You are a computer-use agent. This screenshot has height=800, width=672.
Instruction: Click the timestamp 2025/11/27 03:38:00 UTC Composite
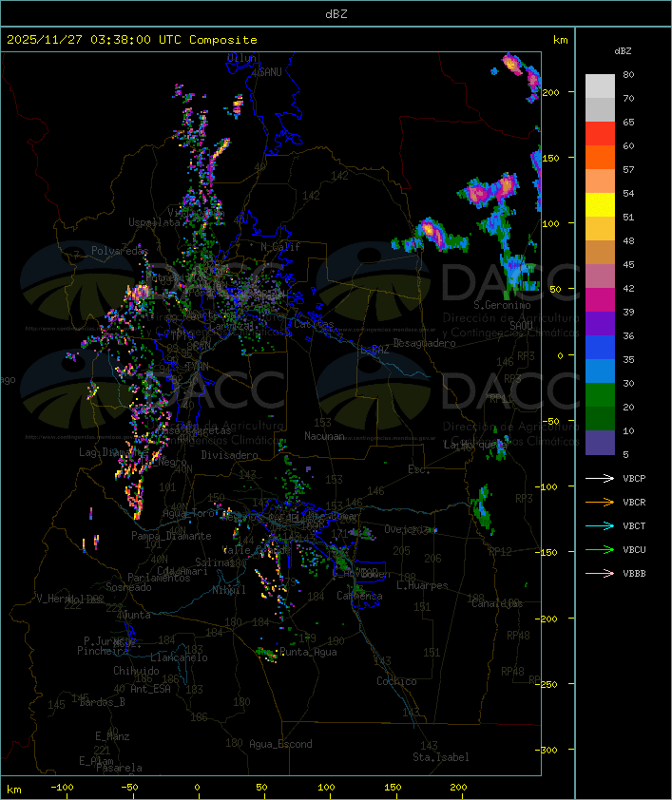(x=132, y=40)
